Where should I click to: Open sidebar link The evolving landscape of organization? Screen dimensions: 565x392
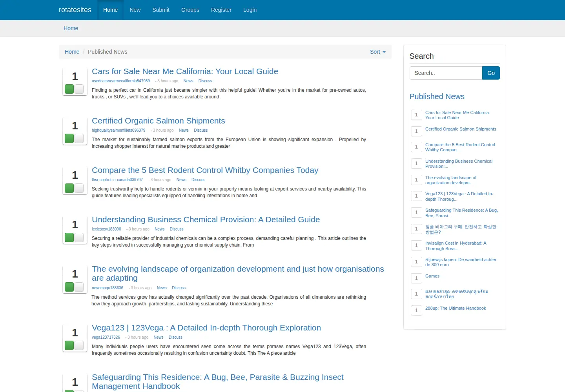click(451, 180)
